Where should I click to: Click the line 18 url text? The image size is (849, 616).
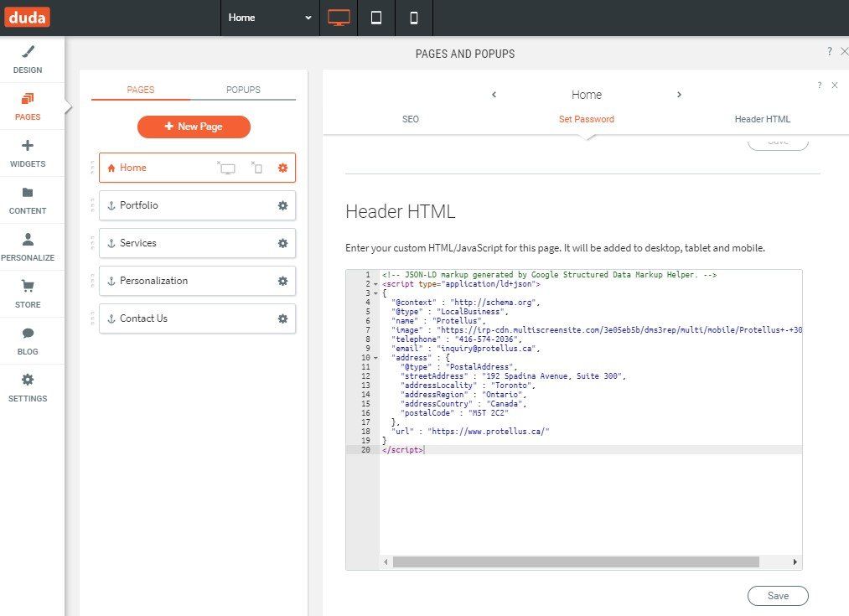(470, 432)
